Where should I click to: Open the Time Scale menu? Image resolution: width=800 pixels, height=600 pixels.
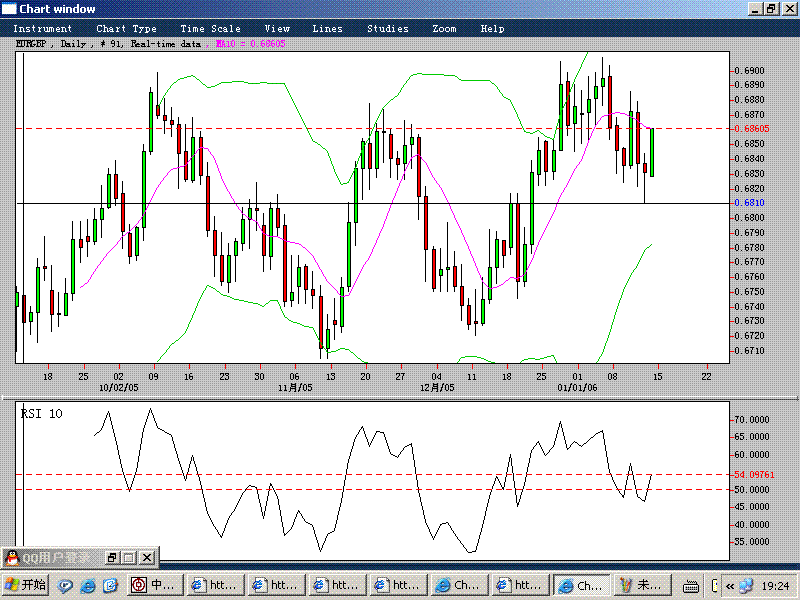coord(210,29)
